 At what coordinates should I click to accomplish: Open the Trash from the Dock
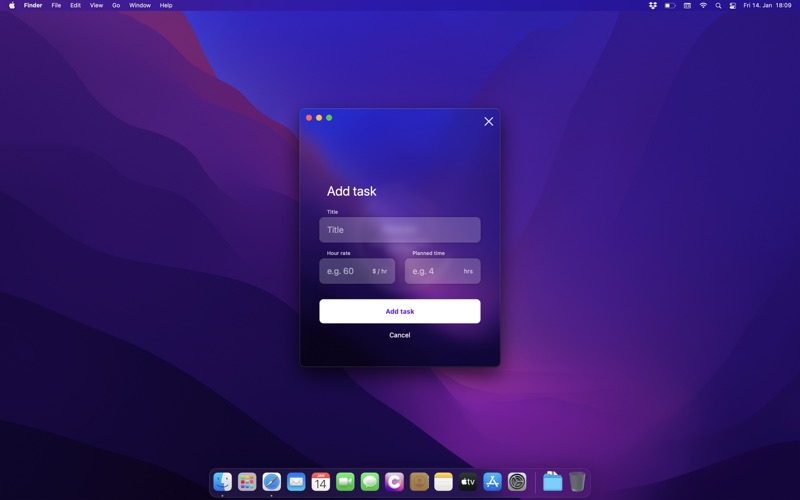tap(577, 482)
